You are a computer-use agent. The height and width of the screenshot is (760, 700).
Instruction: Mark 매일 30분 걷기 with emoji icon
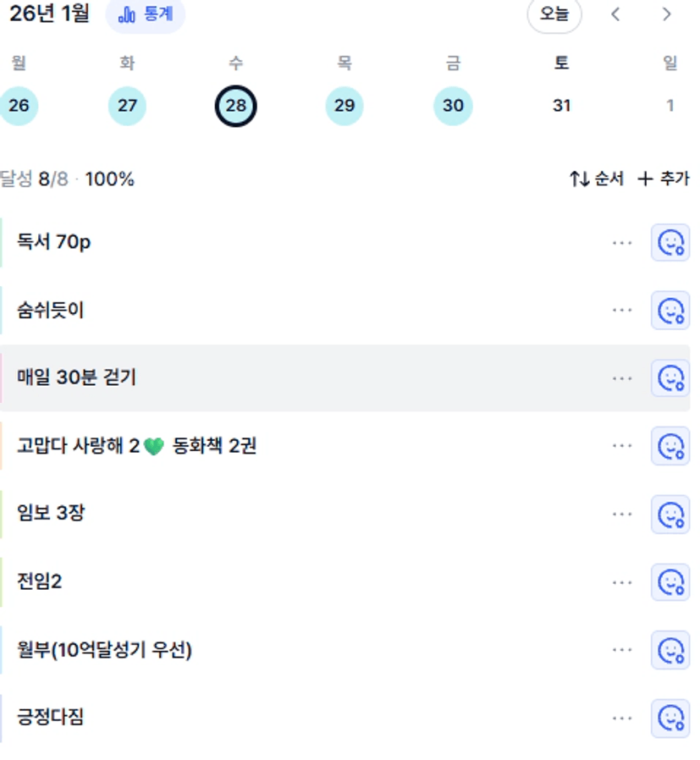click(x=670, y=378)
